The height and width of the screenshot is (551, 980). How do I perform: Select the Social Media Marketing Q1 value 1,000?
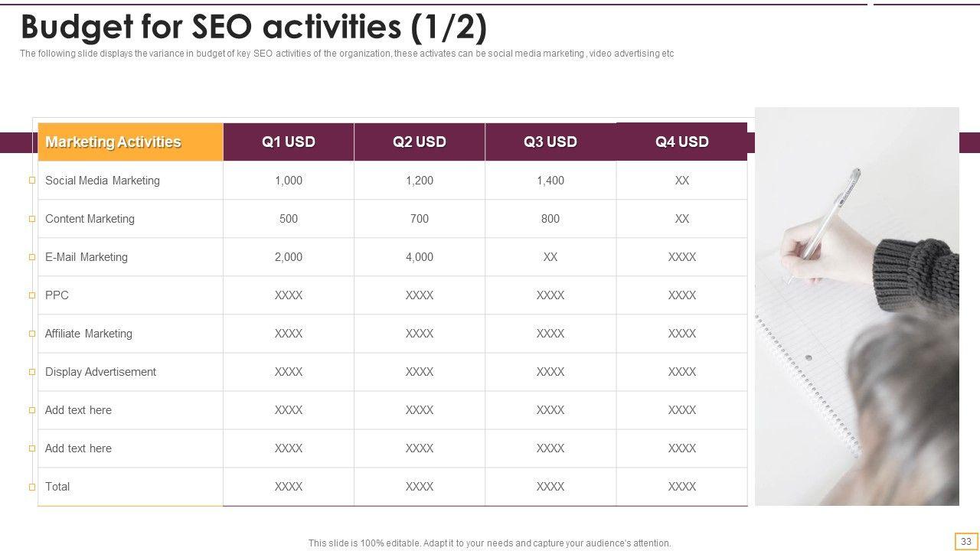tap(289, 181)
